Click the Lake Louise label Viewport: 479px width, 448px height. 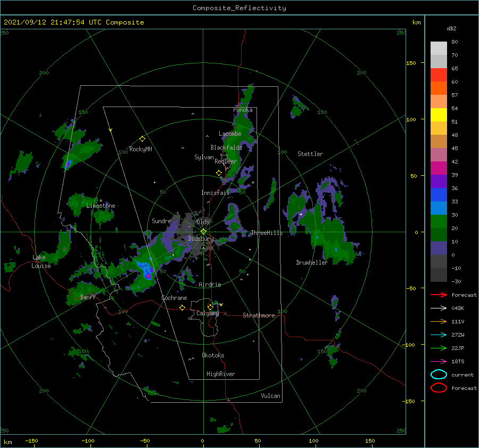tap(41, 262)
